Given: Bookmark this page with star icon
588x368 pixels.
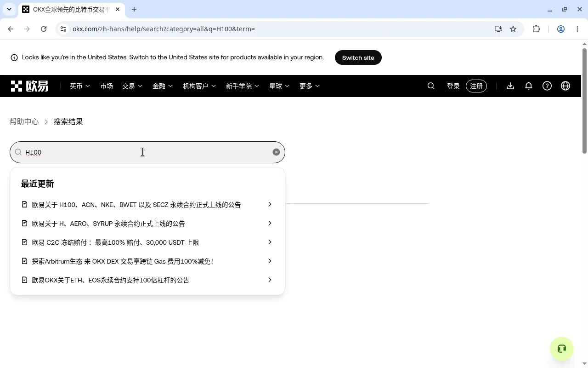Looking at the screenshot, I should pyautogui.click(x=513, y=29).
